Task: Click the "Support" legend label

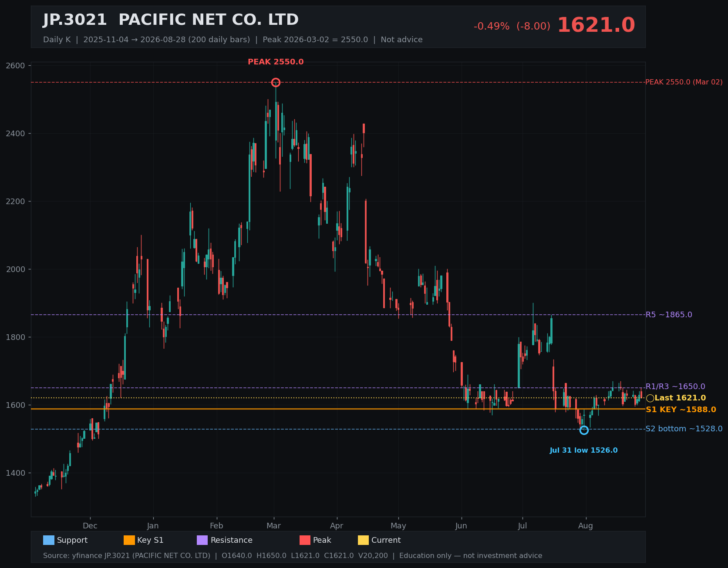Action: click(x=72, y=540)
